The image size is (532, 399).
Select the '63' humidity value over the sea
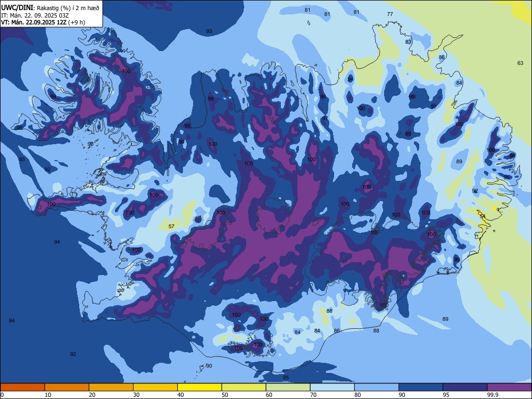pos(520,63)
